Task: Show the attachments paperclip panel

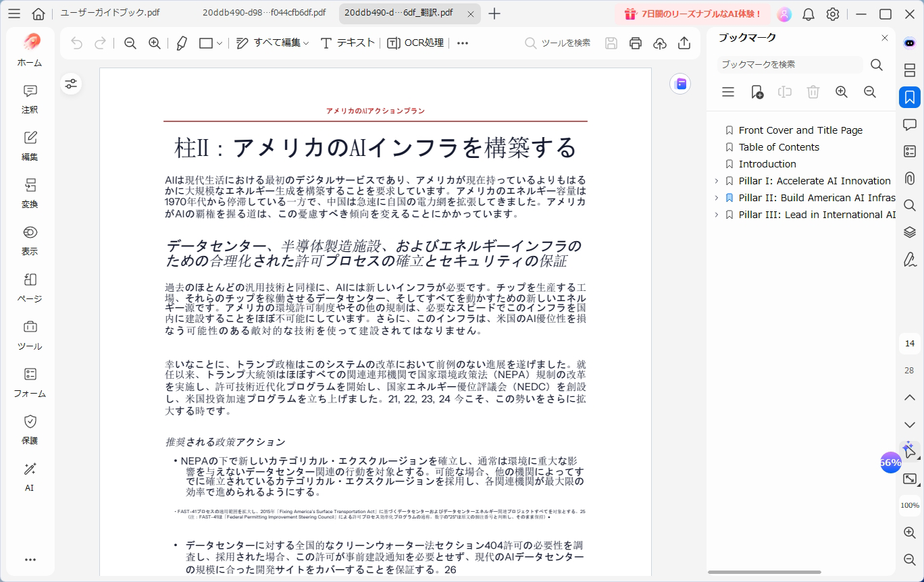Action: [x=910, y=178]
